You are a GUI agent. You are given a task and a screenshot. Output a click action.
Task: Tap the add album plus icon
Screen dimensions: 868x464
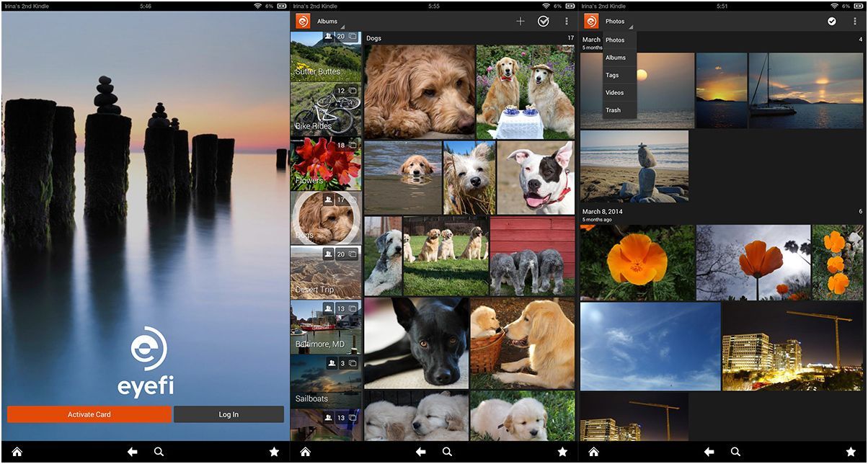pyautogui.click(x=521, y=22)
